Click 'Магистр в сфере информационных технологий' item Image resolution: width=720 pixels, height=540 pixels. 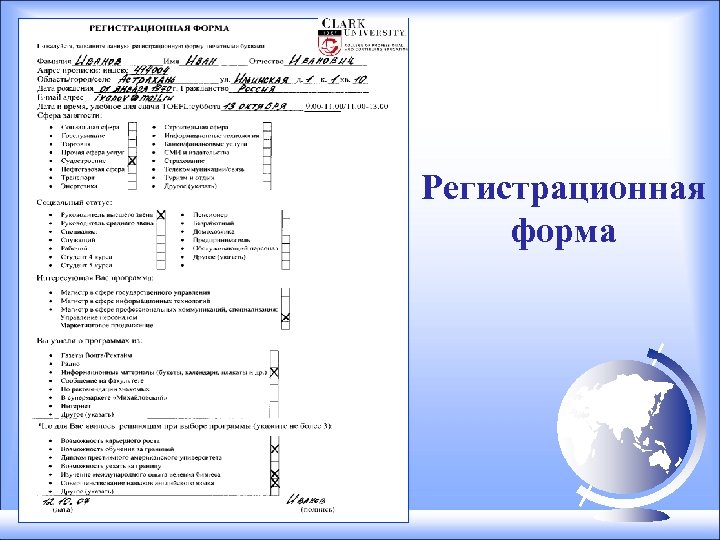(x=135, y=301)
